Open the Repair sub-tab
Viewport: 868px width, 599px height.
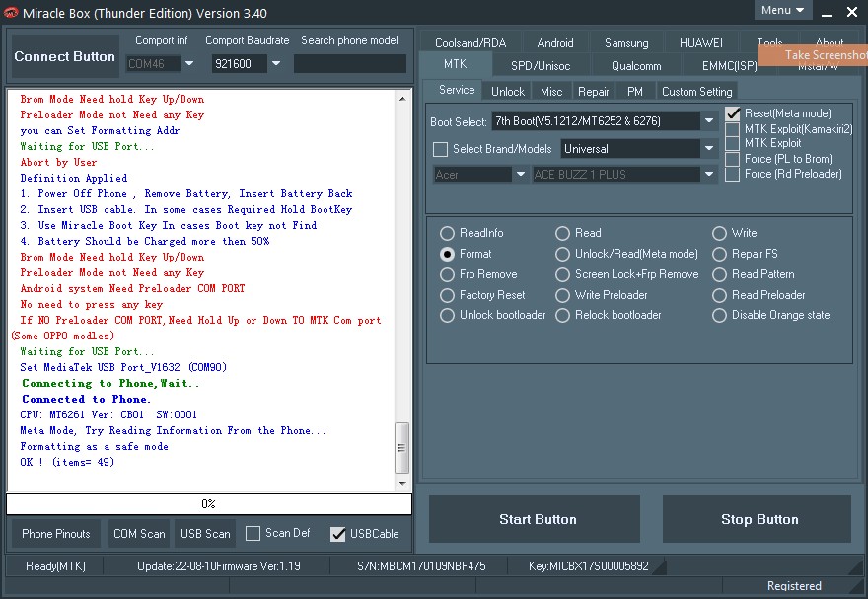point(594,92)
